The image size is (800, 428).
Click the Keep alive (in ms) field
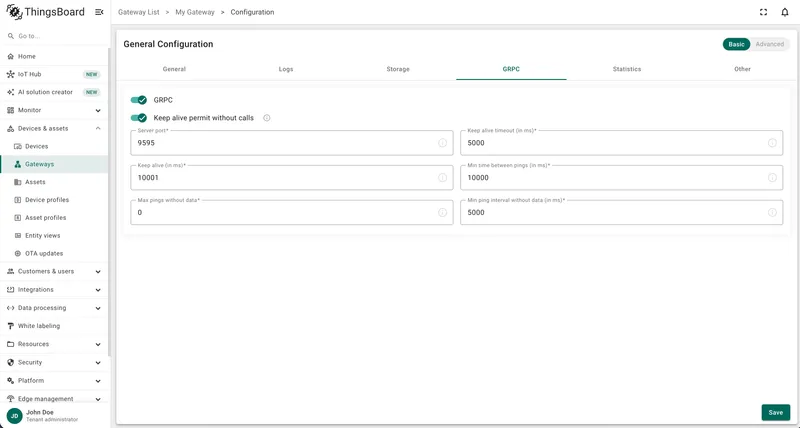[x=292, y=178]
